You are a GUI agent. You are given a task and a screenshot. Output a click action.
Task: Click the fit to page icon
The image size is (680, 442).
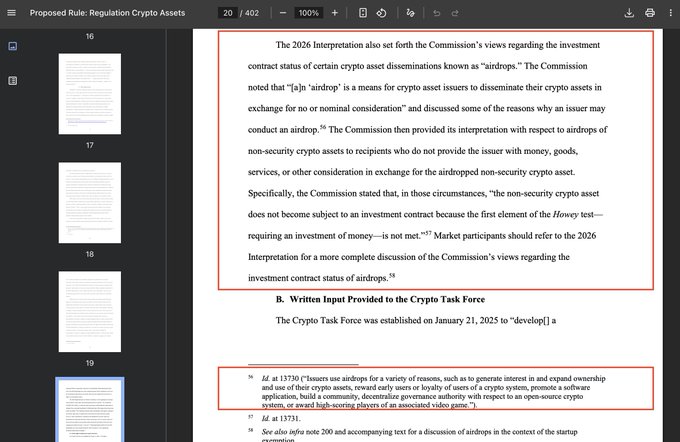pyautogui.click(x=363, y=13)
